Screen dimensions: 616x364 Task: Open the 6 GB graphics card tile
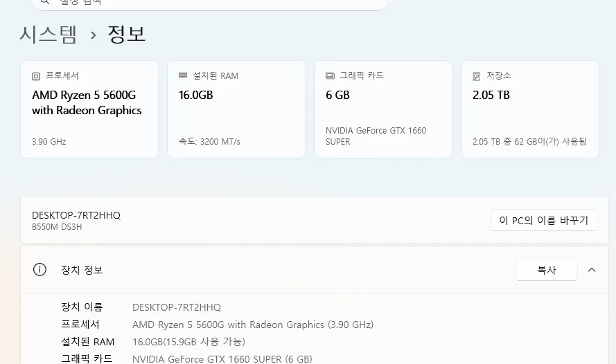pos(383,109)
